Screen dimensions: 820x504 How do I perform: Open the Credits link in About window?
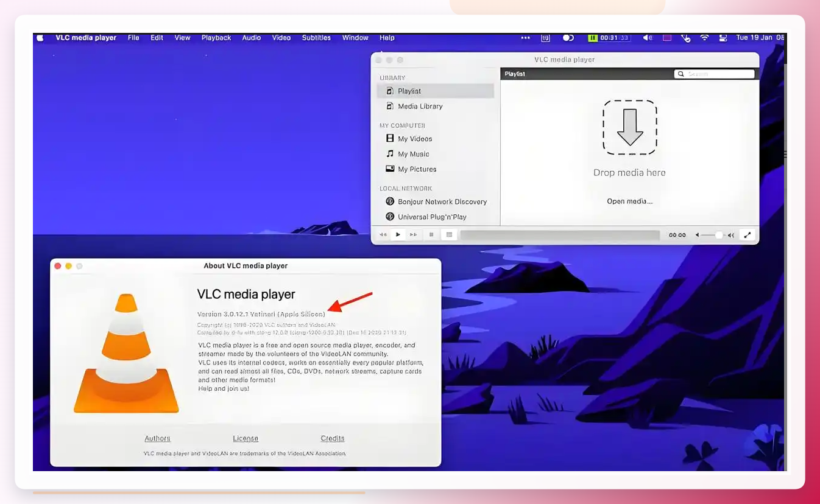333,438
